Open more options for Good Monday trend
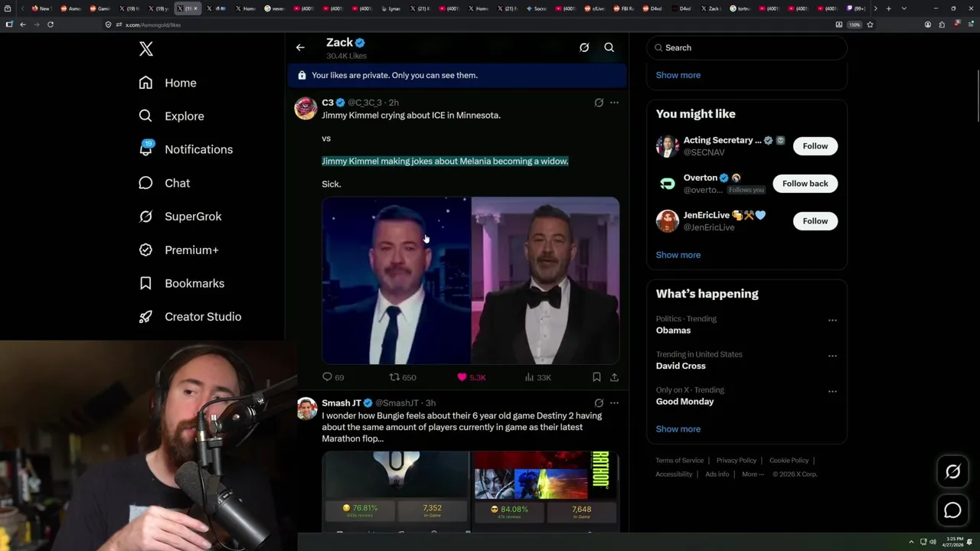The width and height of the screenshot is (980, 551). 832,392
